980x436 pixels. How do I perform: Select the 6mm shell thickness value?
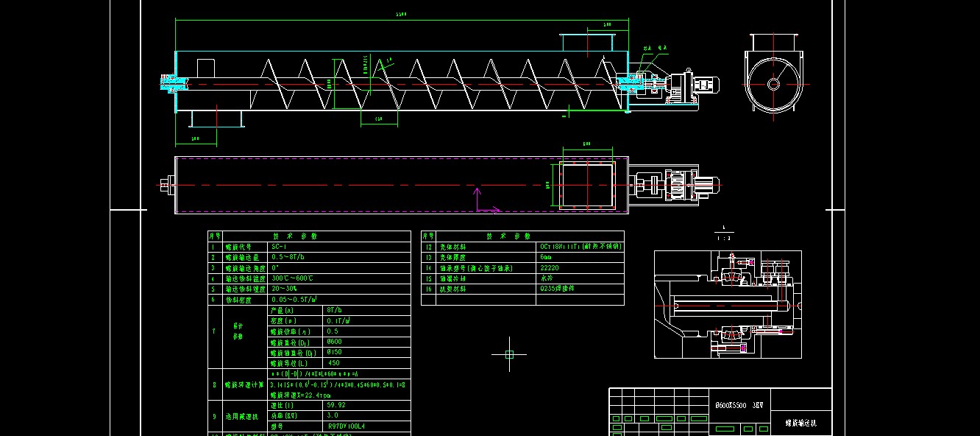point(546,257)
